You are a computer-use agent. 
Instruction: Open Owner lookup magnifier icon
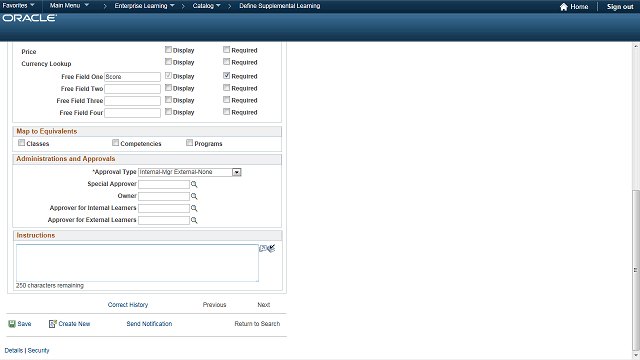194,196
